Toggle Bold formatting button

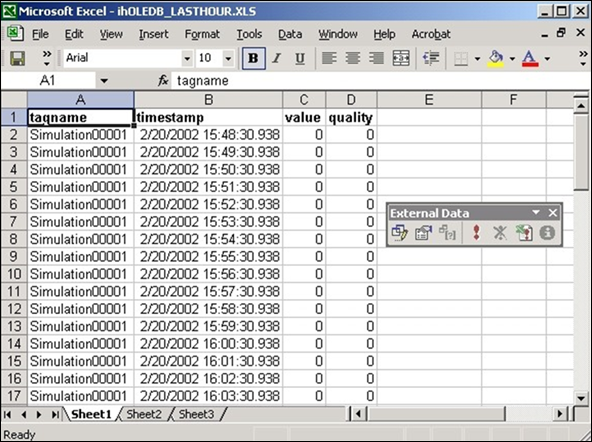[253, 59]
